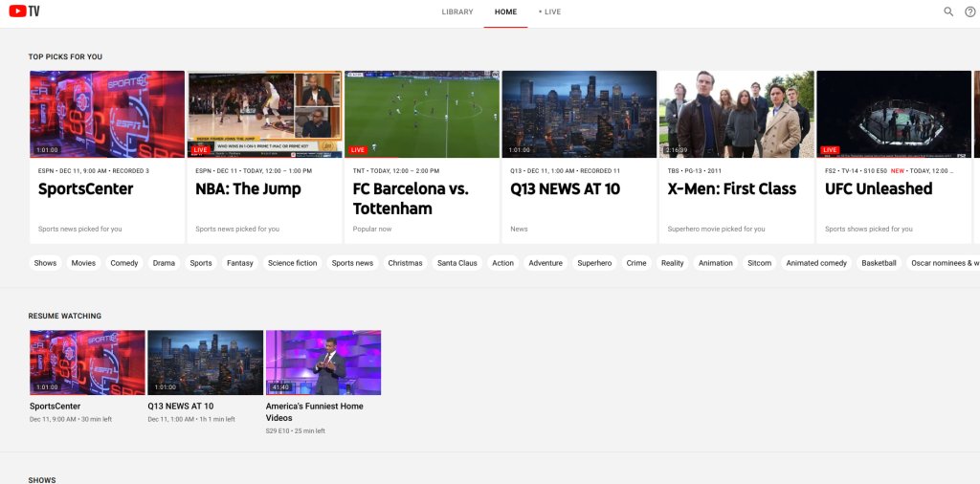The height and width of the screenshot is (484, 980).
Task: Go to the Live tab
Action: coord(550,11)
